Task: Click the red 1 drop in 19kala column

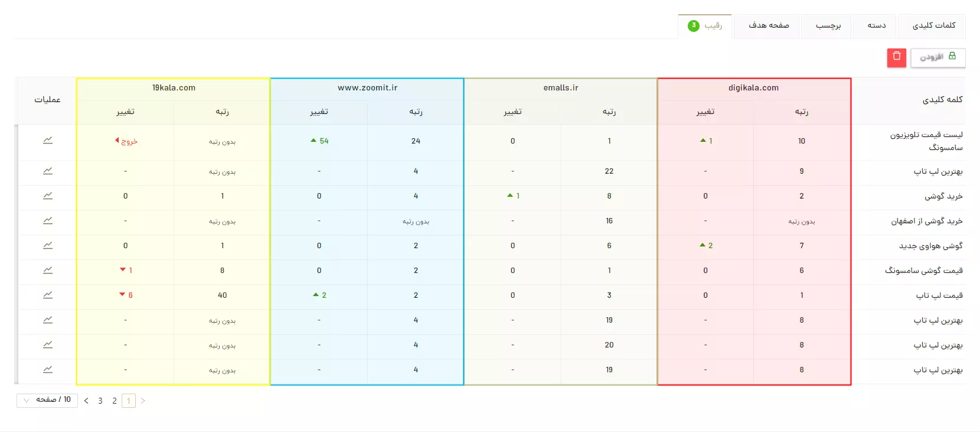Action: [126, 270]
